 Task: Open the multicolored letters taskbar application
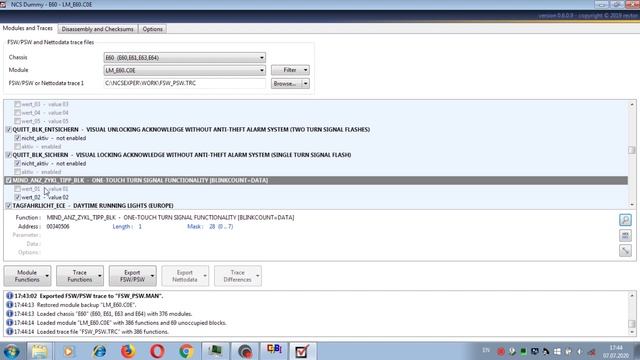274,351
